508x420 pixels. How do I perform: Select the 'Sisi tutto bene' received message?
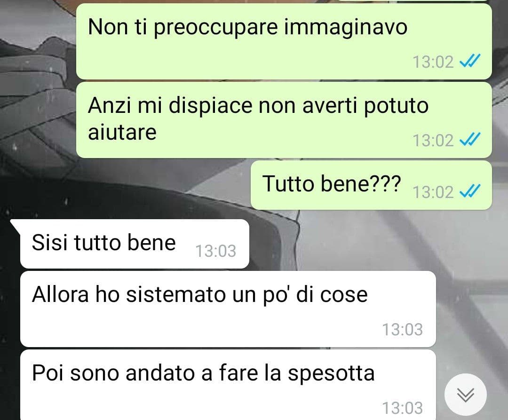135,244
